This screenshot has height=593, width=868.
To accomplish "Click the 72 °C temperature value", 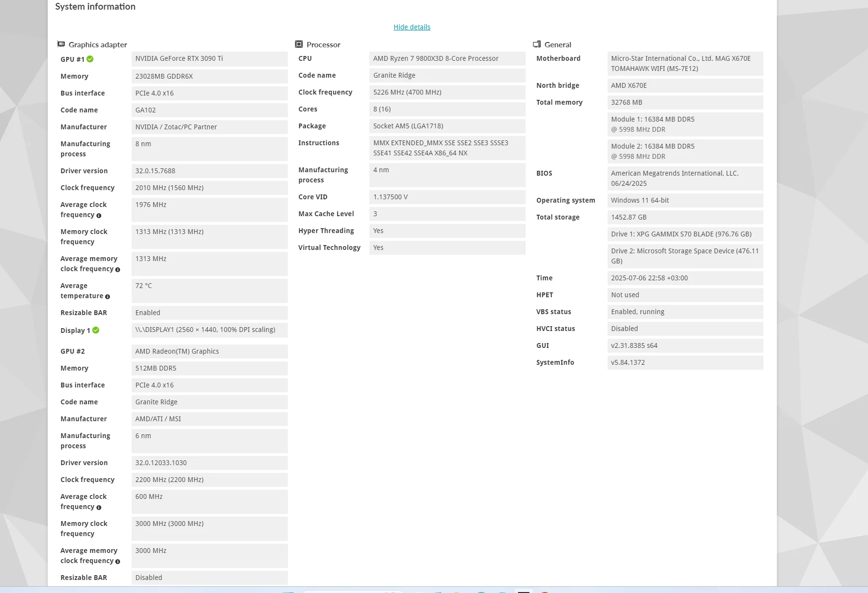I will [x=210, y=290].
